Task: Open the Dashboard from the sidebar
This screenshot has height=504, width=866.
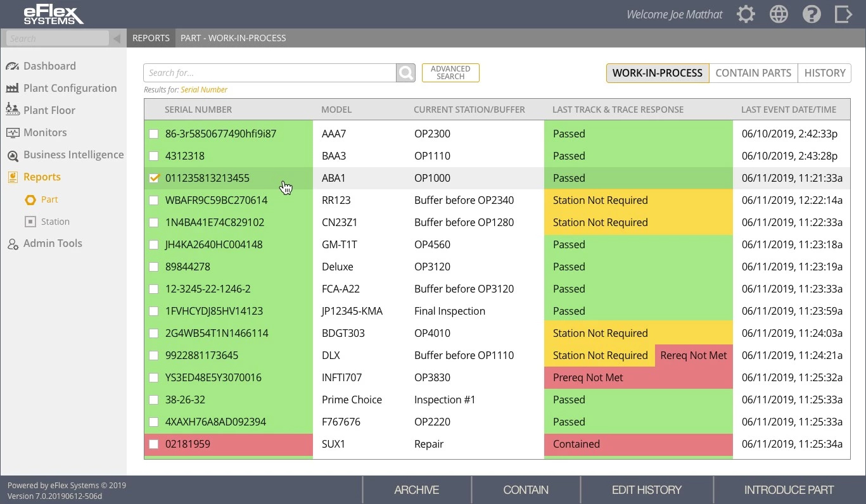Action: coord(51,65)
